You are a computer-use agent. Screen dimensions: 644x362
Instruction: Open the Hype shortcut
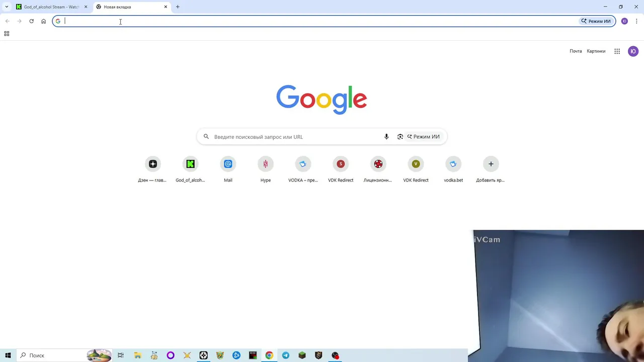[x=266, y=169]
